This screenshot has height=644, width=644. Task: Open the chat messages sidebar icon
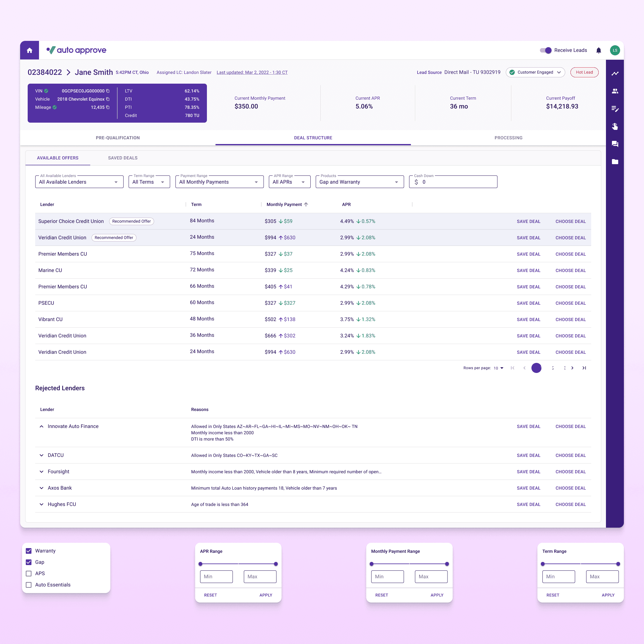point(615,144)
